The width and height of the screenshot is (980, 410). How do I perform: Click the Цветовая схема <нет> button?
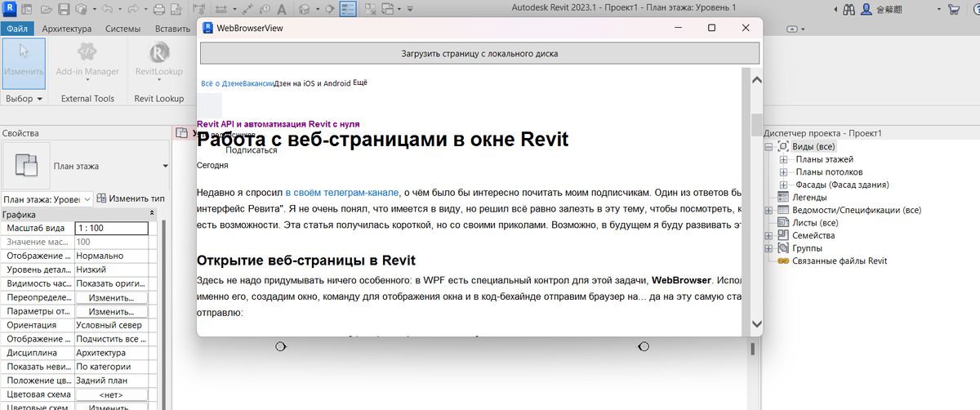click(111, 395)
